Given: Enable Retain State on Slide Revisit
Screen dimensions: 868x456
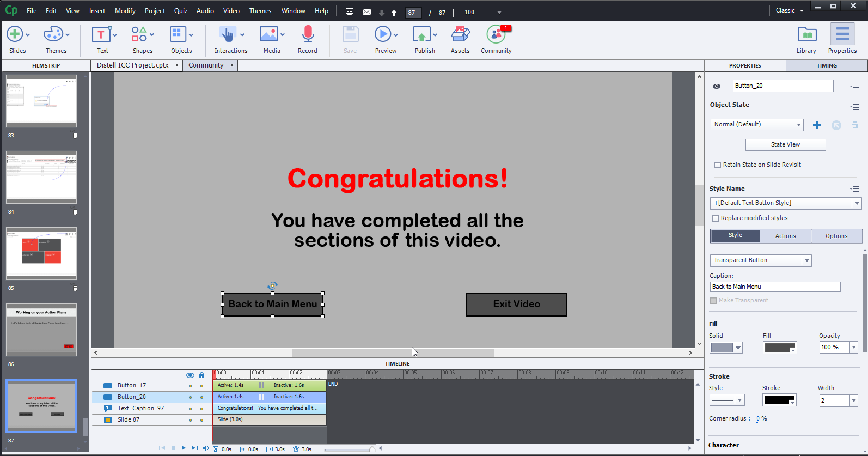Looking at the screenshot, I should (x=718, y=165).
